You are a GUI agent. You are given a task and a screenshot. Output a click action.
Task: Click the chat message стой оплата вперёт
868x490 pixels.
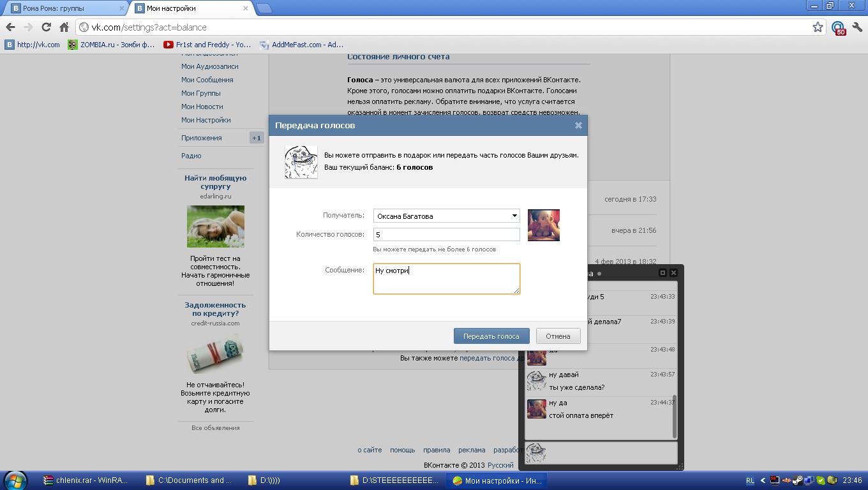point(581,415)
